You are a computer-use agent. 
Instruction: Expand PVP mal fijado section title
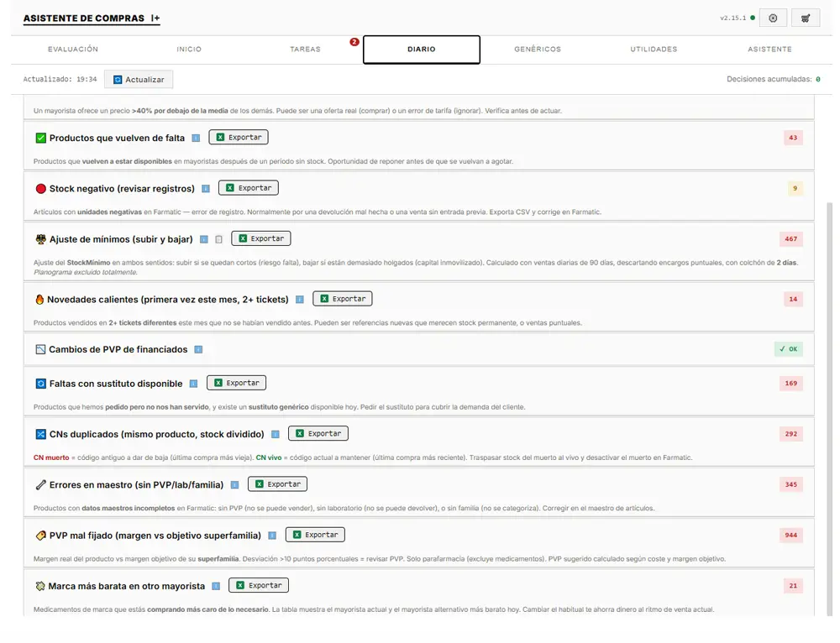155,536
